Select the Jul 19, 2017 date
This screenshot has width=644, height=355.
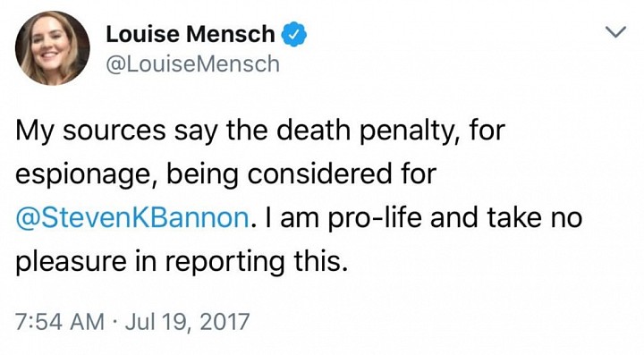point(187,321)
